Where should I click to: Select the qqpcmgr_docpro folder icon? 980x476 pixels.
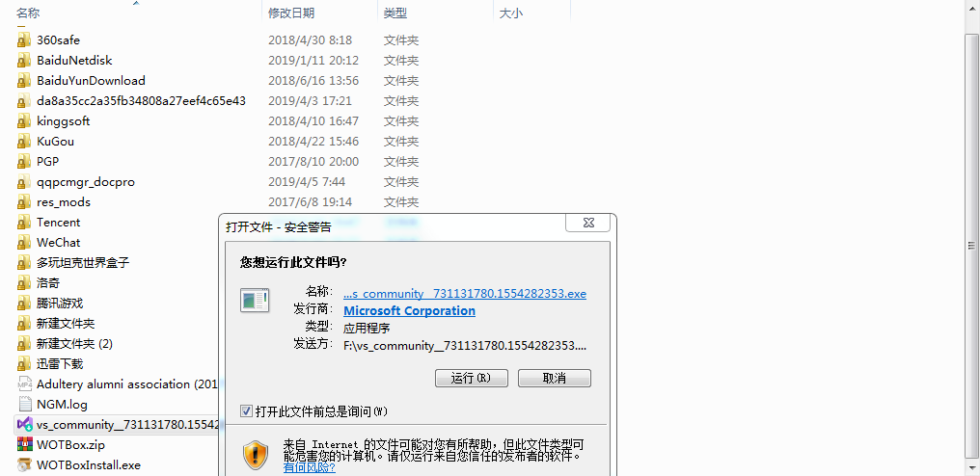24,182
